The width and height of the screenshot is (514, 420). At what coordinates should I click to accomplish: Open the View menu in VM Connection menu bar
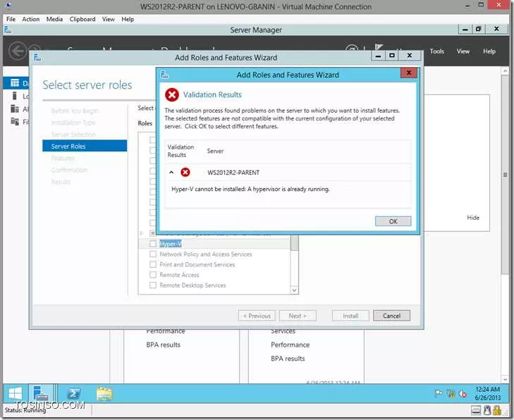point(108,19)
